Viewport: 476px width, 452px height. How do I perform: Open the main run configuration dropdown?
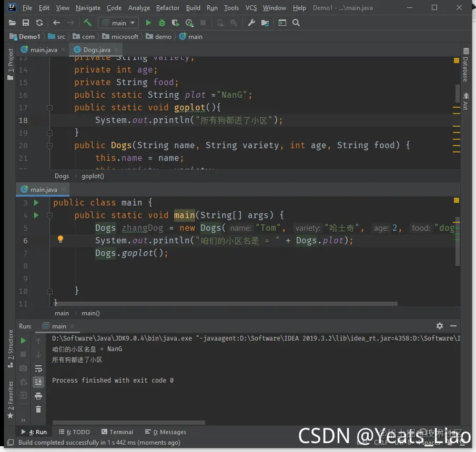[118, 23]
